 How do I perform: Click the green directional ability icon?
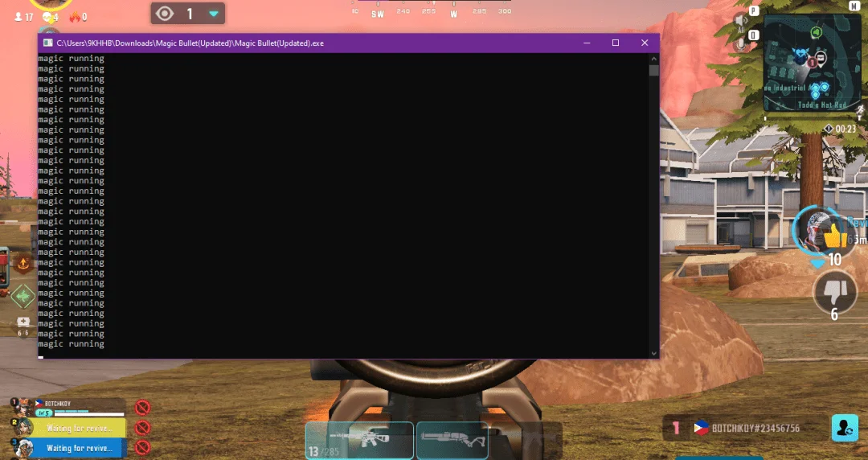pyautogui.click(x=23, y=297)
